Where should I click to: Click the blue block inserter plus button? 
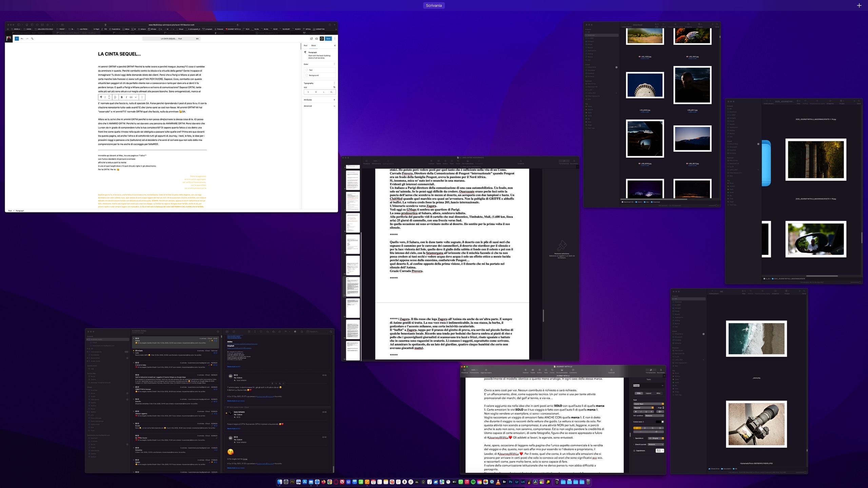coord(16,39)
